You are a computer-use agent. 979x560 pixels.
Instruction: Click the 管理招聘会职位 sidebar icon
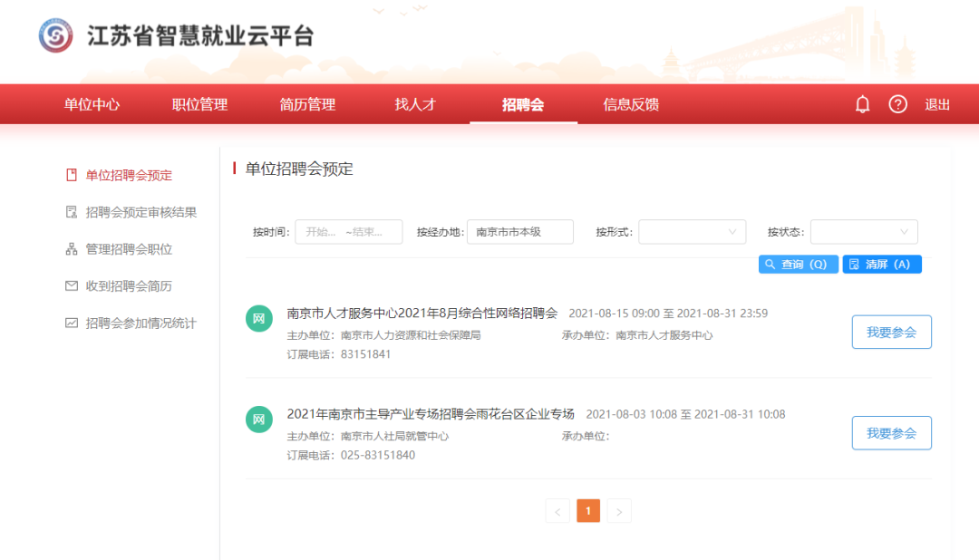pos(72,249)
